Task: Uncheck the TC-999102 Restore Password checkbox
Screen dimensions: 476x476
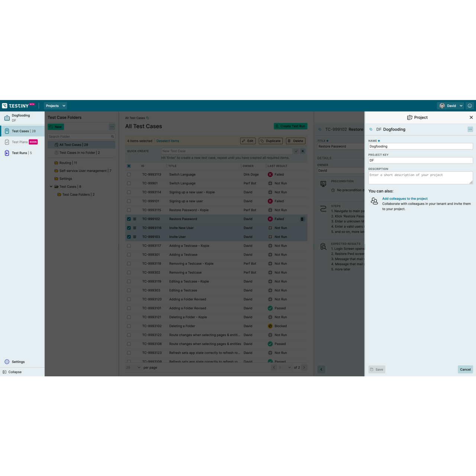Action: tap(129, 219)
